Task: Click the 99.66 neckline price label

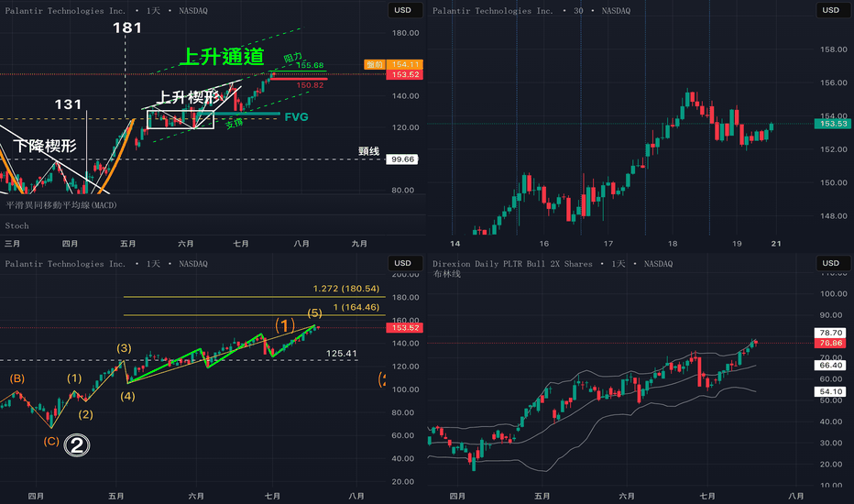Action: (402, 159)
